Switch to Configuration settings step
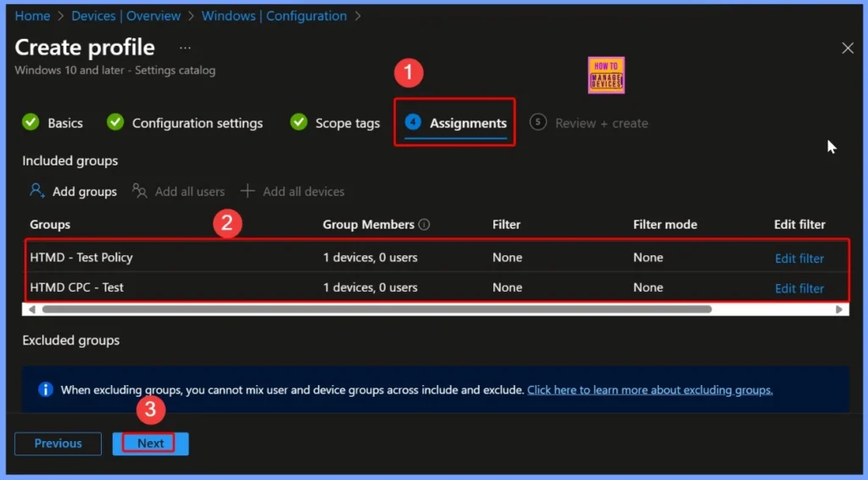 point(197,123)
